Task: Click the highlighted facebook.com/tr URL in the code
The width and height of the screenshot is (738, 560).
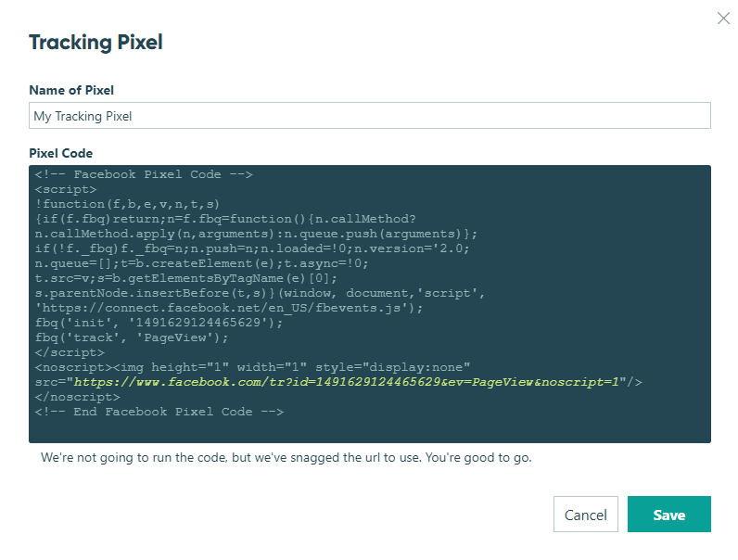Action: click(347, 382)
